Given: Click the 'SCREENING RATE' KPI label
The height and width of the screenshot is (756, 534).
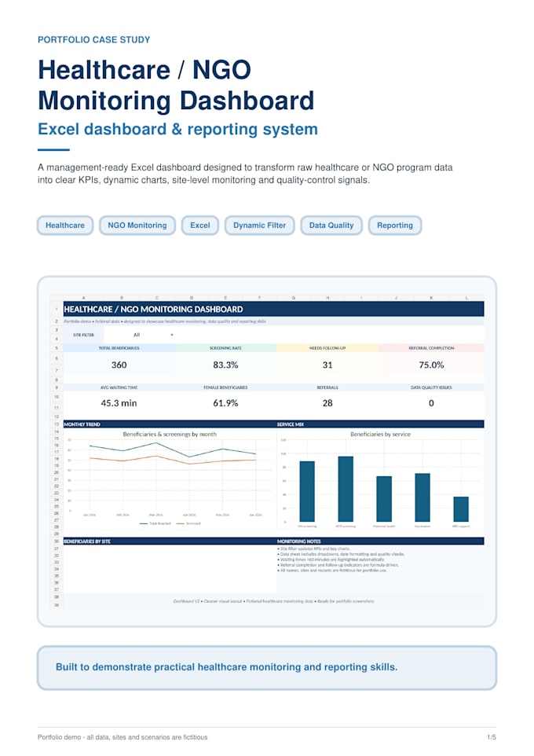Looking at the screenshot, I should pyautogui.click(x=225, y=348).
